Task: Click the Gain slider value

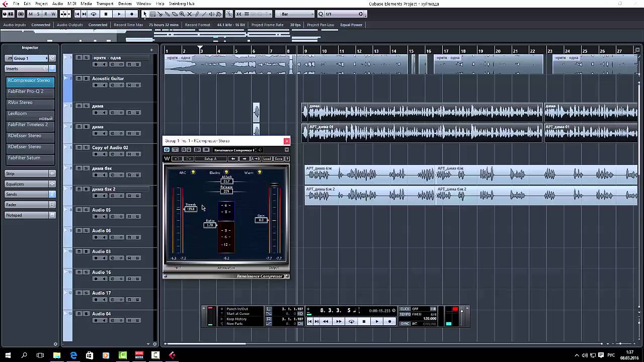Action: tap(261, 220)
